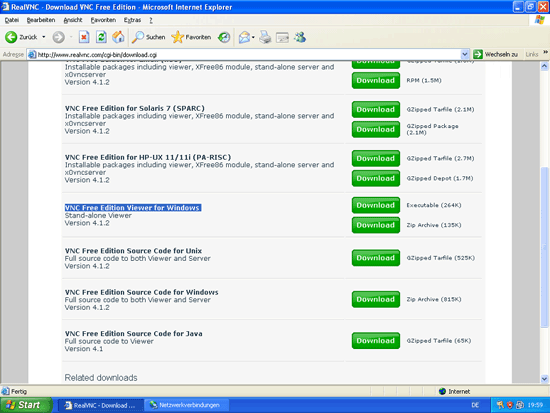The height and width of the screenshot is (413, 550).
Task: Go to the home page icon
Action: 118,37
